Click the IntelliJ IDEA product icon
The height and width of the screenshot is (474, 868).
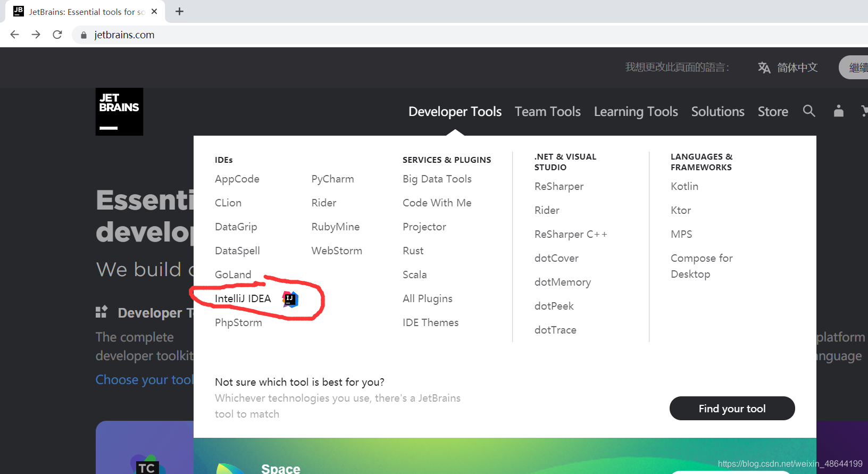(x=290, y=299)
